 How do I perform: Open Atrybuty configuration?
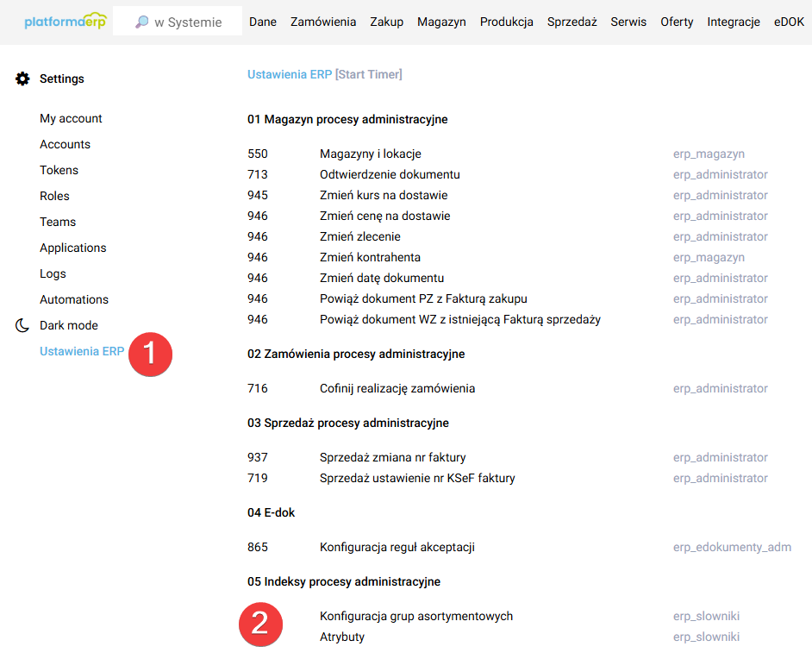342,637
